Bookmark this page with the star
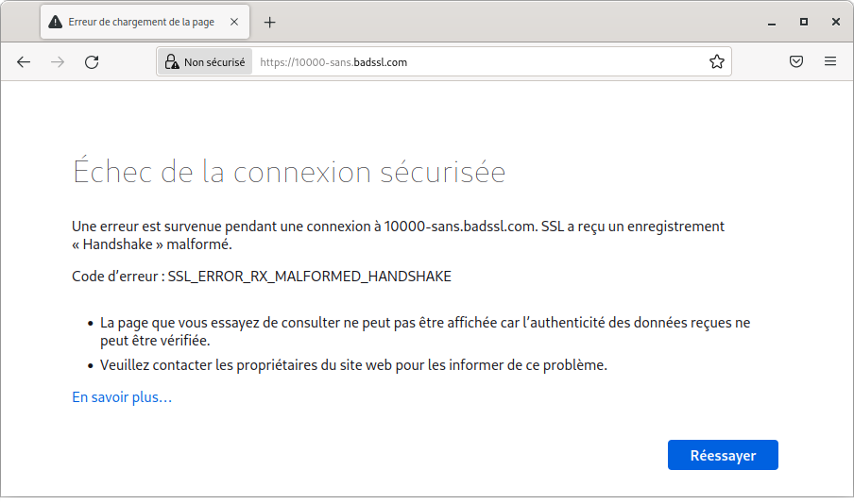Viewport: 854px width, 504px height. pos(717,62)
